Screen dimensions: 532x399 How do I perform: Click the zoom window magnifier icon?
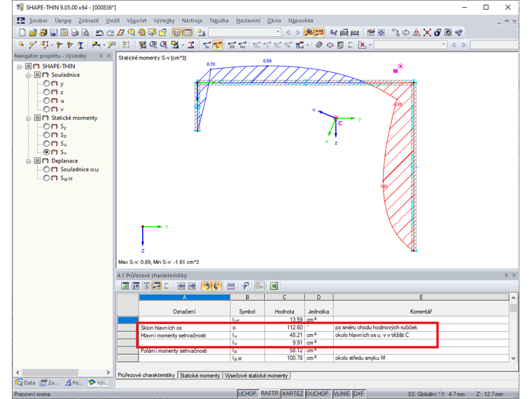pos(153,45)
